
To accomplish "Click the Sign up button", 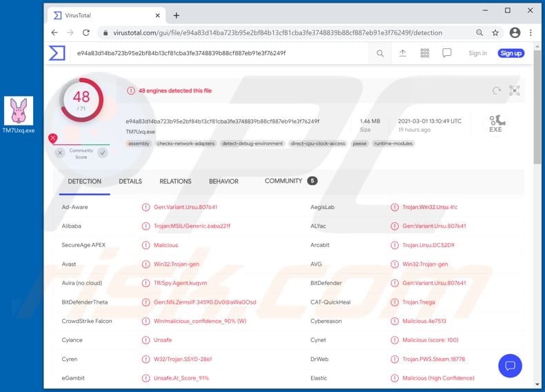I will [x=511, y=53].
